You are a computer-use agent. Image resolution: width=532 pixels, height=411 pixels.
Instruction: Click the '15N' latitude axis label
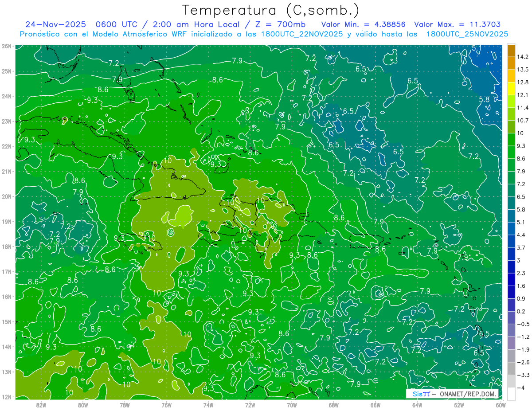click(6, 322)
